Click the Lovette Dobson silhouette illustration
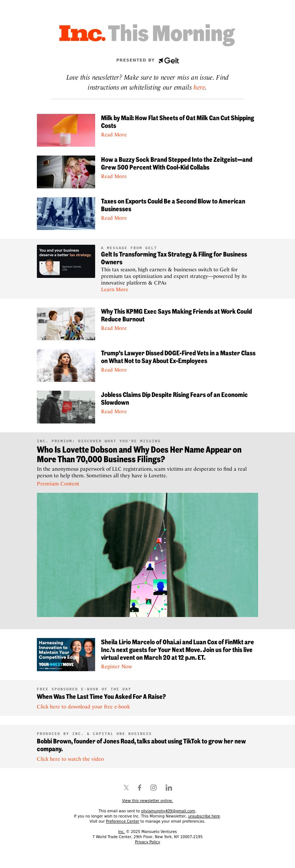The height and width of the screenshot is (868, 295). coord(147,555)
